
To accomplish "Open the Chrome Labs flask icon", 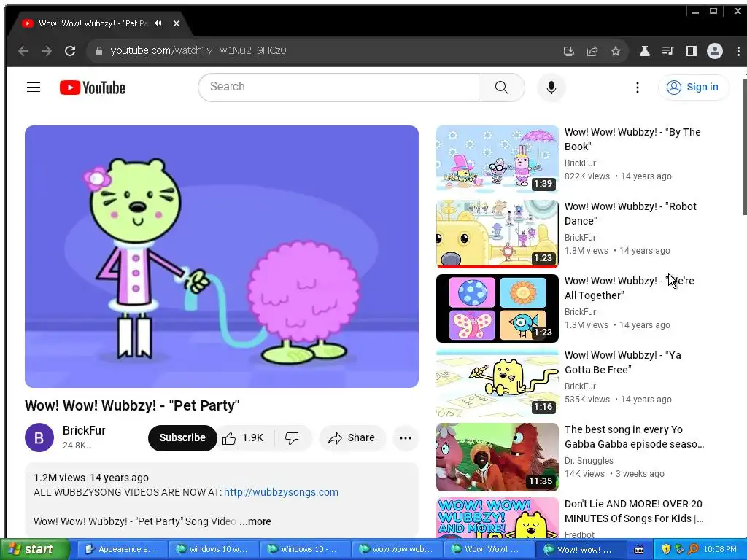I will coord(645,51).
